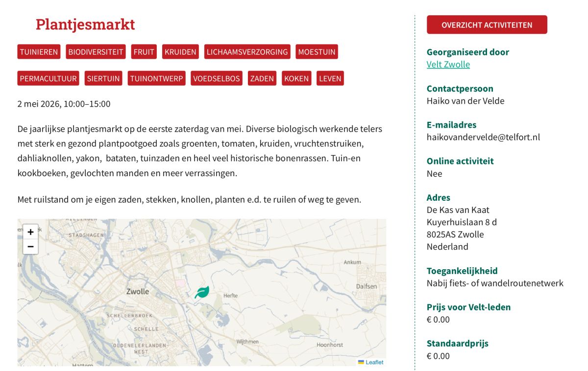Follow the Velt Zwolle organizer link

click(448, 65)
